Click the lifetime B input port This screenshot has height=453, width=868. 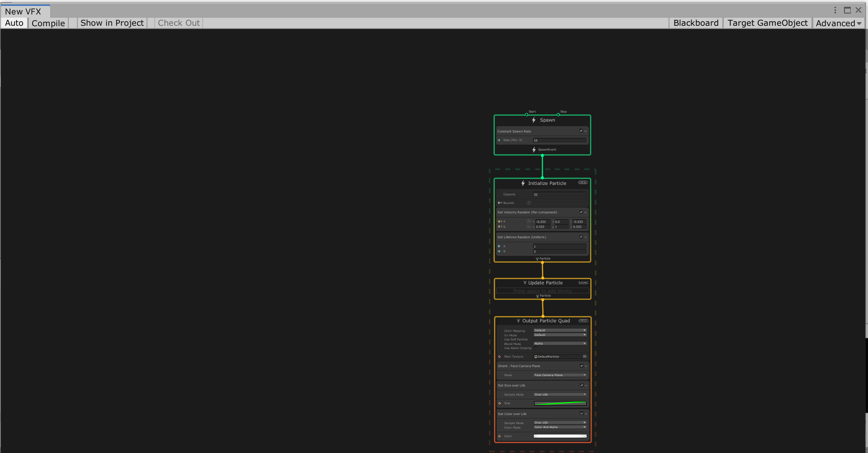pyautogui.click(x=499, y=251)
